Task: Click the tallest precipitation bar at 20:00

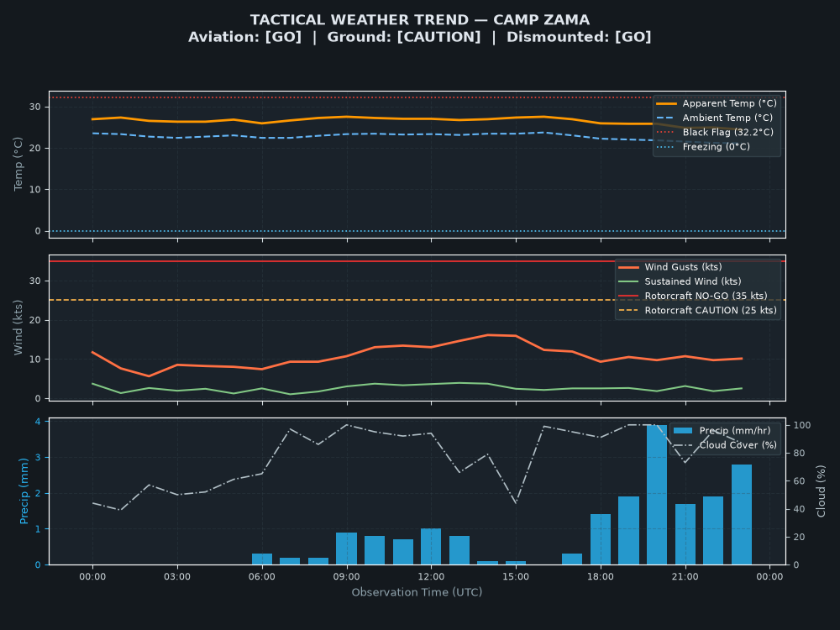Action: [657, 495]
